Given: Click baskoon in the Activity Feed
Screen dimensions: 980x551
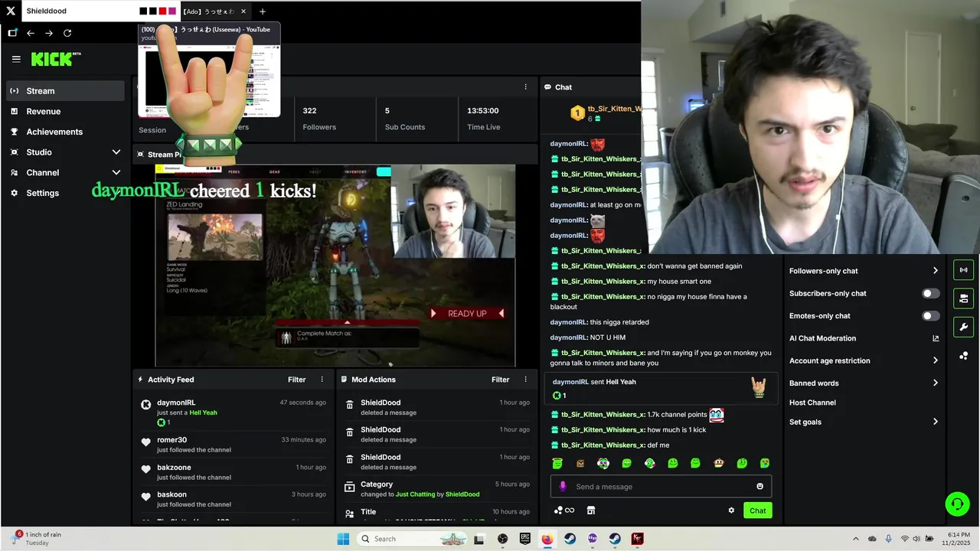Looking at the screenshot, I should pos(171,494).
